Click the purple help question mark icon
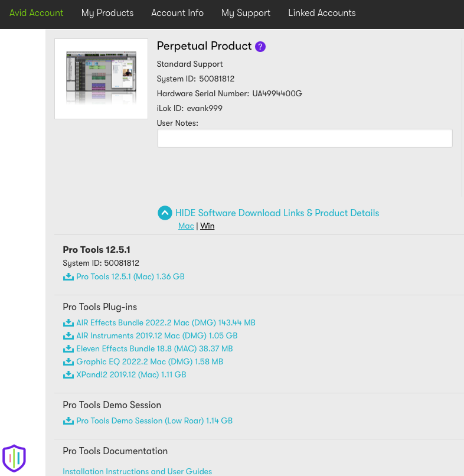 (260, 47)
